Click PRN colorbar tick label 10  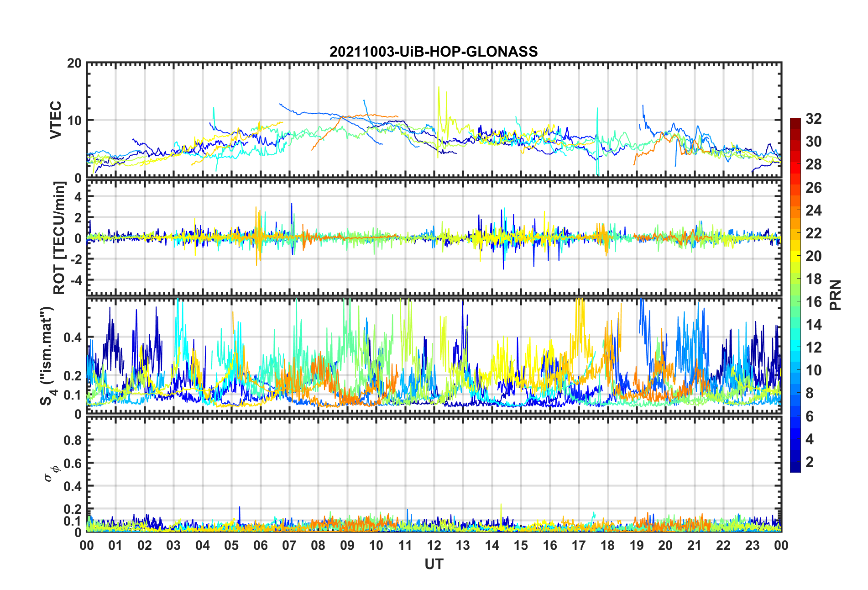click(814, 370)
